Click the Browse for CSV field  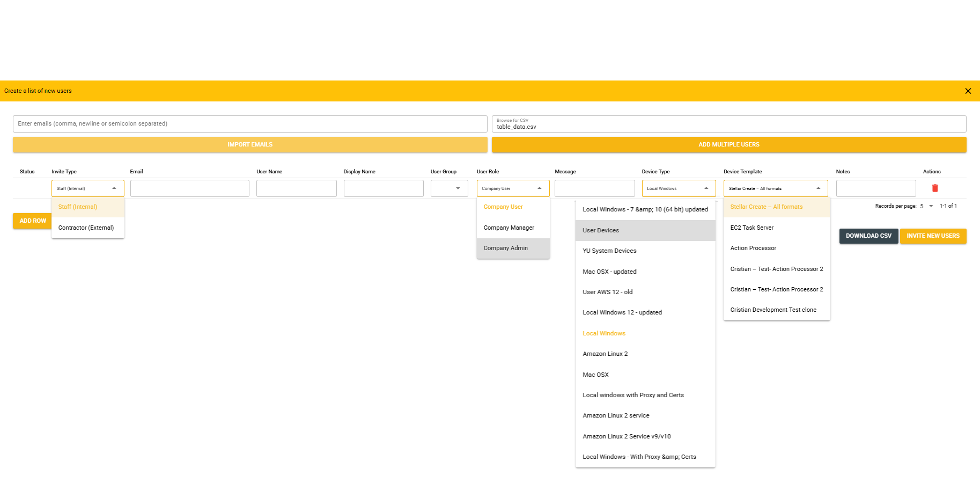pyautogui.click(x=728, y=125)
